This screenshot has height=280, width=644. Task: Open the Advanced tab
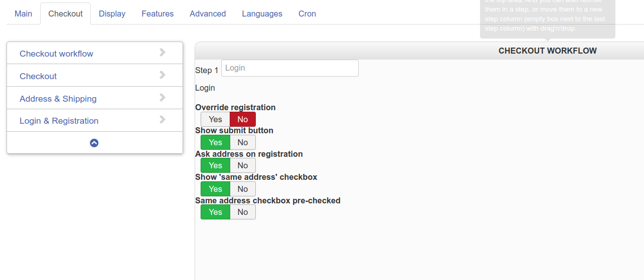pos(208,14)
